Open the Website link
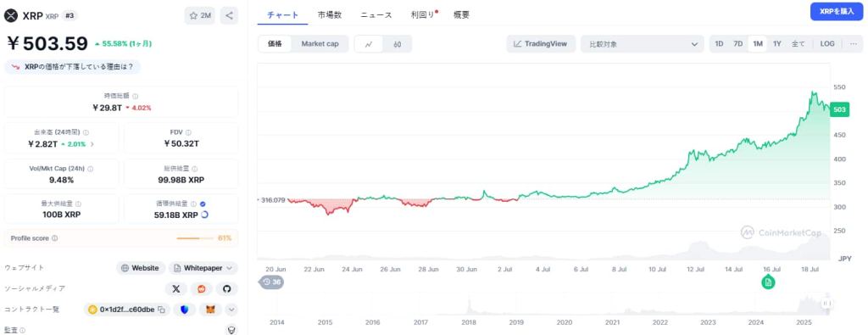The width and height of the screenshot is (868, 335). [141, 268]
